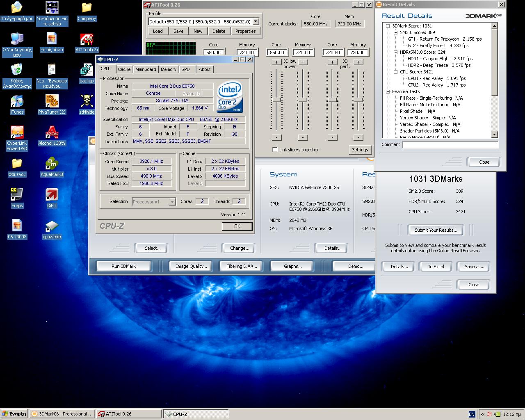Switch to the Mainboard tab in CPU-Z
This screenshot has height=420, width=525.
tap(146, 69)
